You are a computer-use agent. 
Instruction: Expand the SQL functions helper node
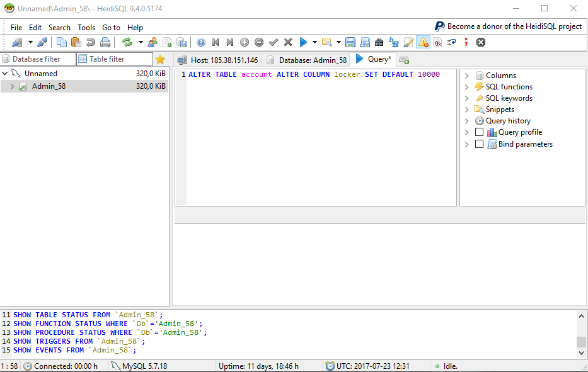(x=467, y=87)
